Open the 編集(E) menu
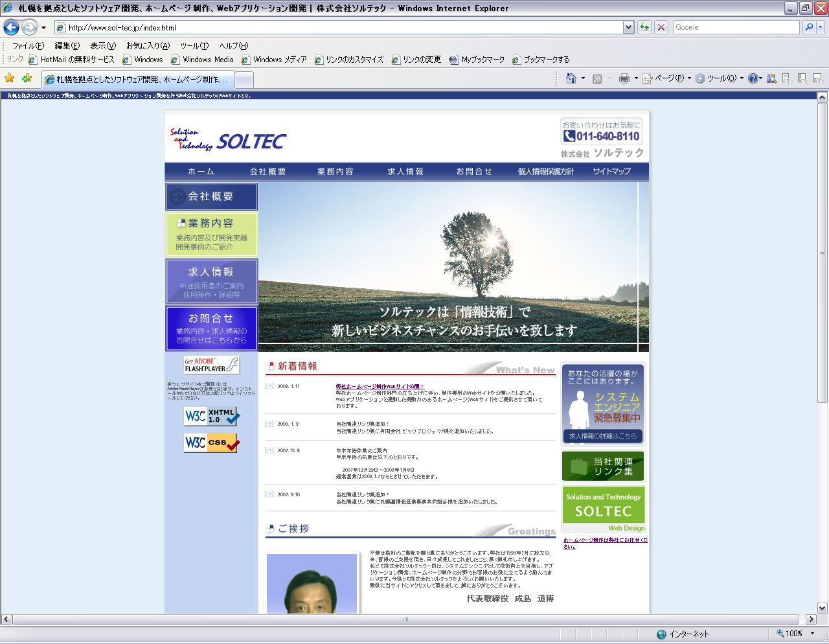This screenshot has height=644, width=829. pyautogui.click(x=67, y=46)
